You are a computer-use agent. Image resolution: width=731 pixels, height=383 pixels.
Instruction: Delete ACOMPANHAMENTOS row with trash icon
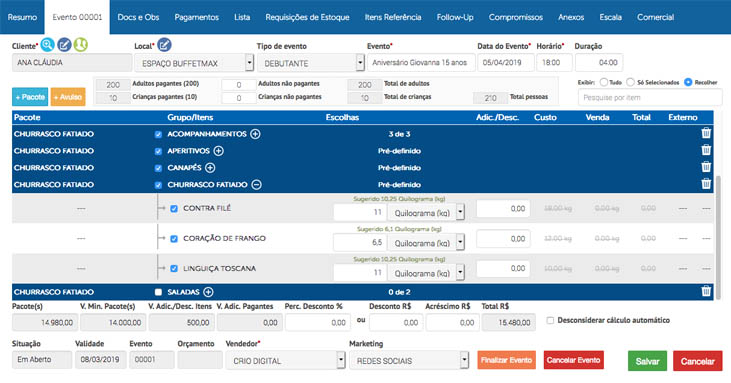point(706,133)
